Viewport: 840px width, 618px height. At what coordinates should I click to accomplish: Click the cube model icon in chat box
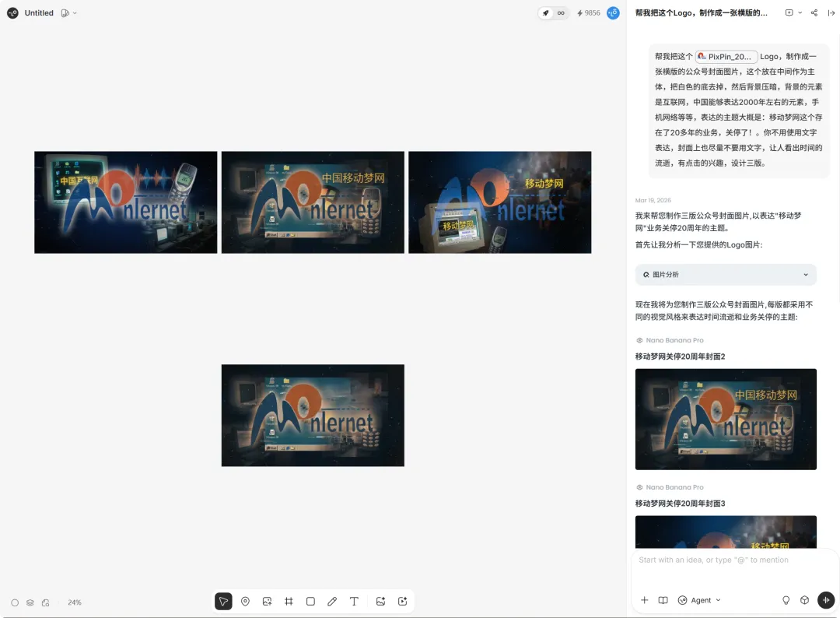(805, 600)
